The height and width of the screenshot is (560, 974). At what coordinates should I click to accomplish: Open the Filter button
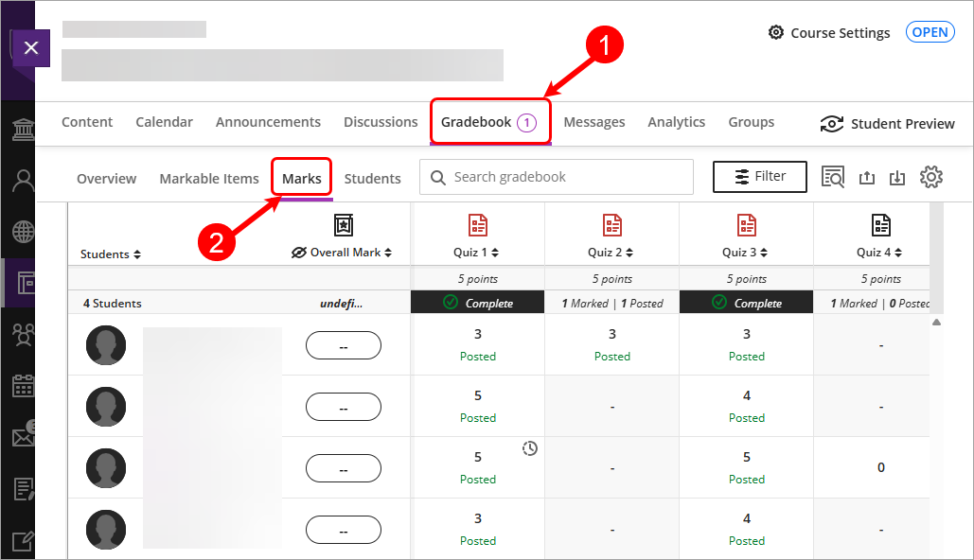click(760, 177)
